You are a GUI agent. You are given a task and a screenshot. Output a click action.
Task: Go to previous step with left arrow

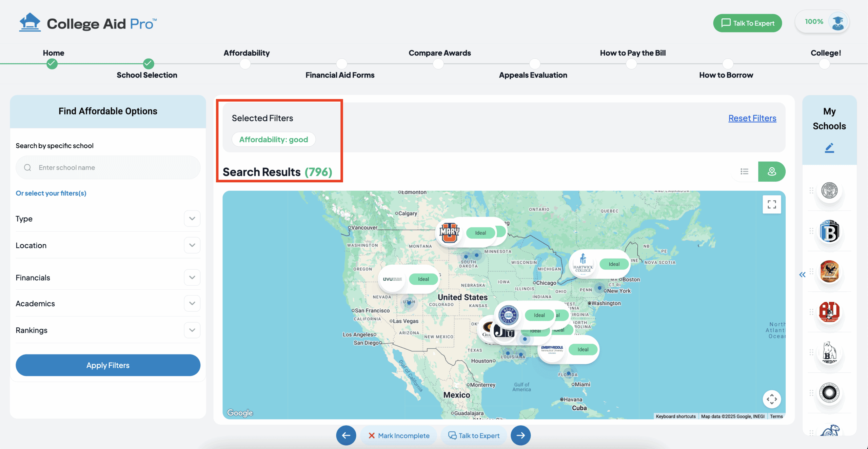click(346, 435)
